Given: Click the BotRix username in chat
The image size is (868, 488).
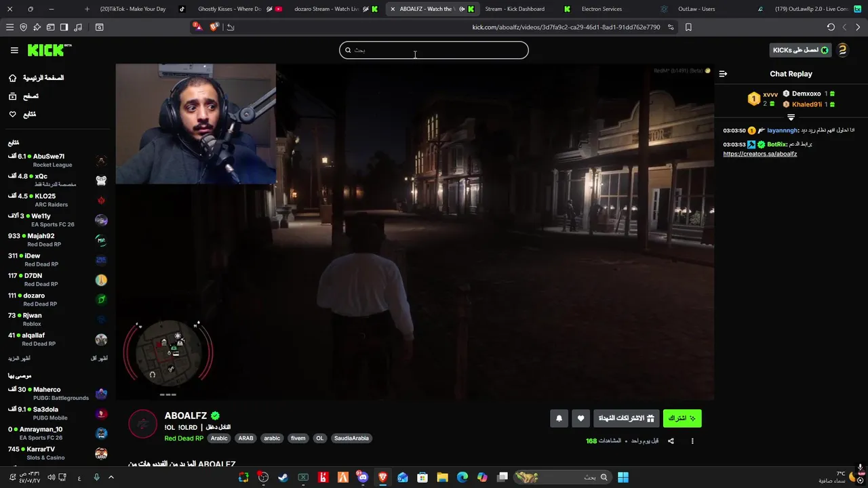Looking at the screenshot, I should (x=777, y=144).
